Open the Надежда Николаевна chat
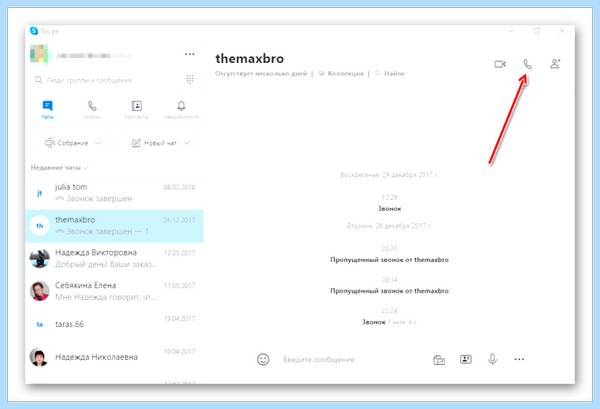600x409 pixels. [114, 357]
